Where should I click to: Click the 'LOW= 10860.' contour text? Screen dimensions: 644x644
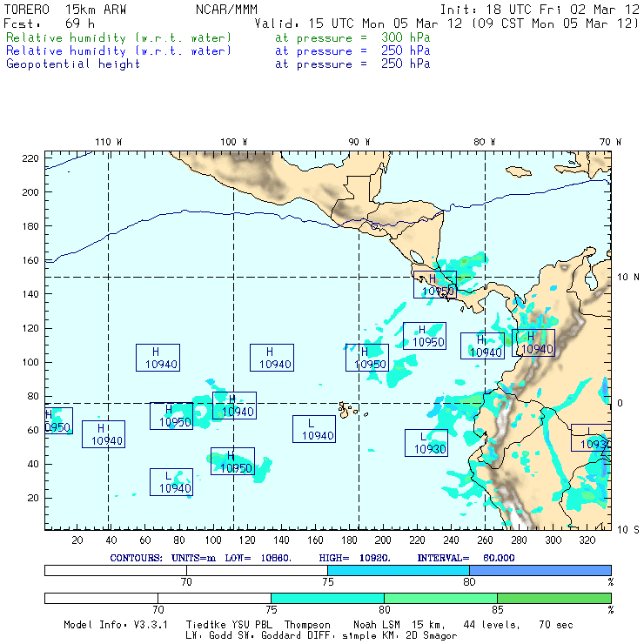point(258,558)
